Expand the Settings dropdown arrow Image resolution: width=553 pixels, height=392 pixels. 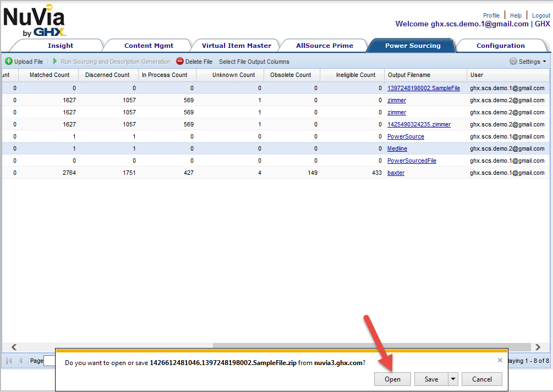pos(545,62)
